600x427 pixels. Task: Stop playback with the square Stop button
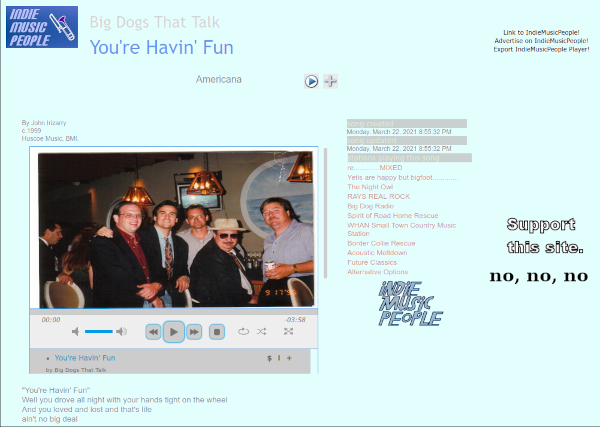pos(217,332)
